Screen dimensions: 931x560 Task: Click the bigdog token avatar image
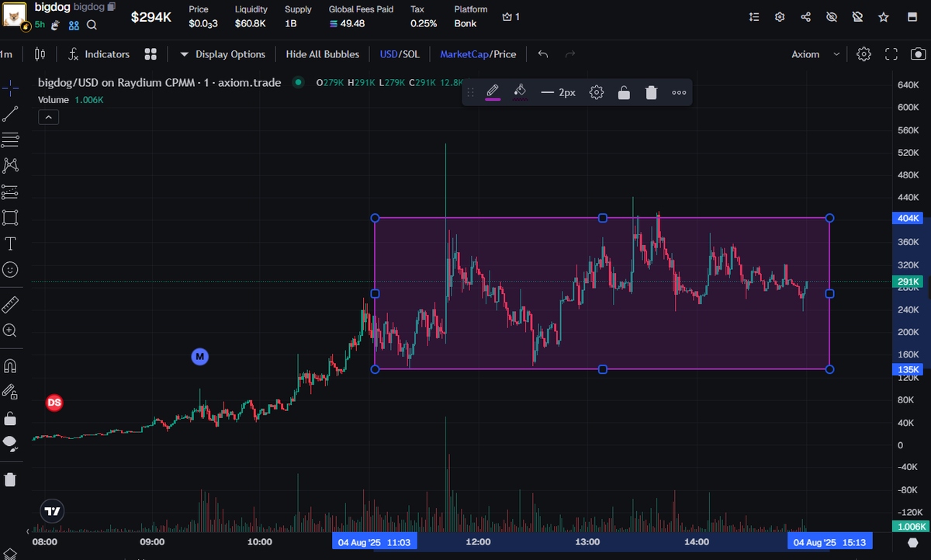point(16,15)
